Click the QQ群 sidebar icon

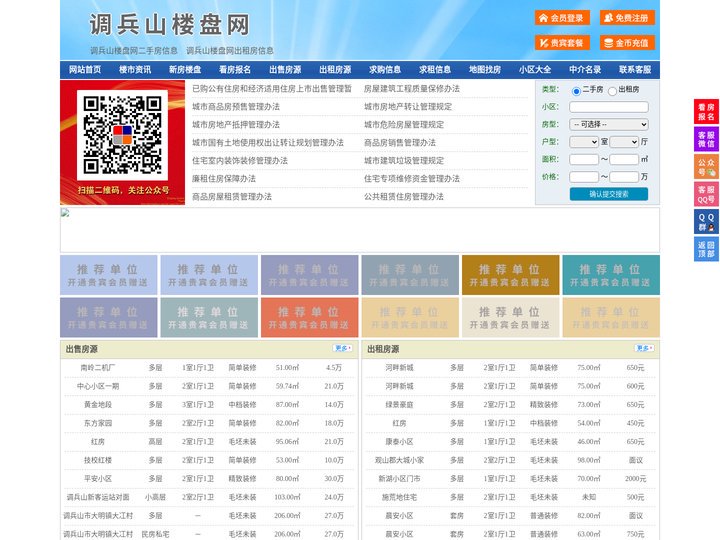pos(706,222)
